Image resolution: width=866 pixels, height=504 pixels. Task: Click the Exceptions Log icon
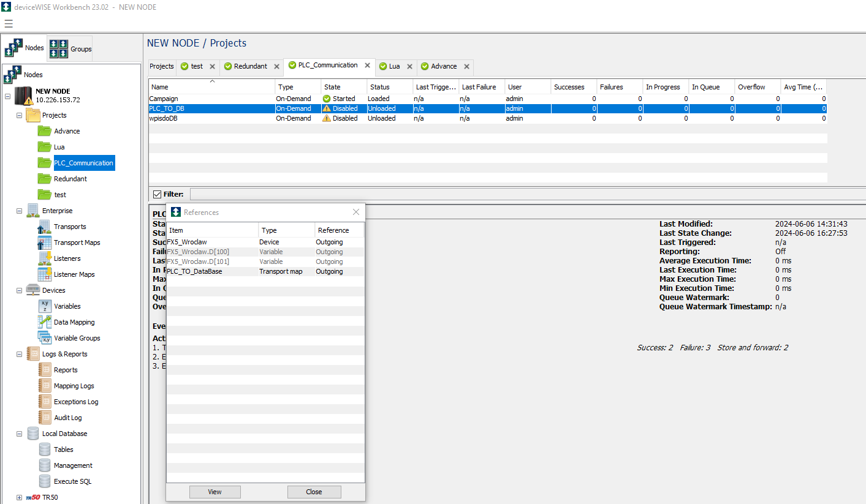[x=45, y=402]
